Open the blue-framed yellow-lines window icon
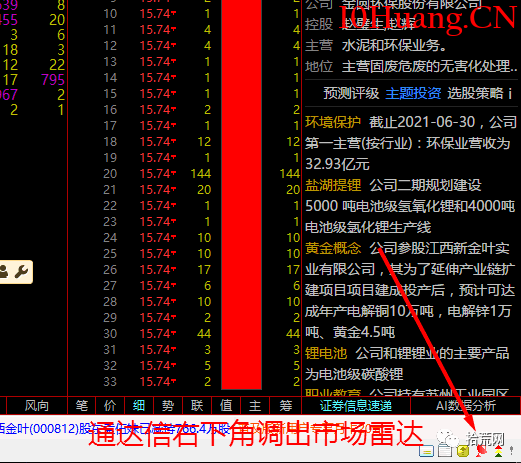 point(426,451)
